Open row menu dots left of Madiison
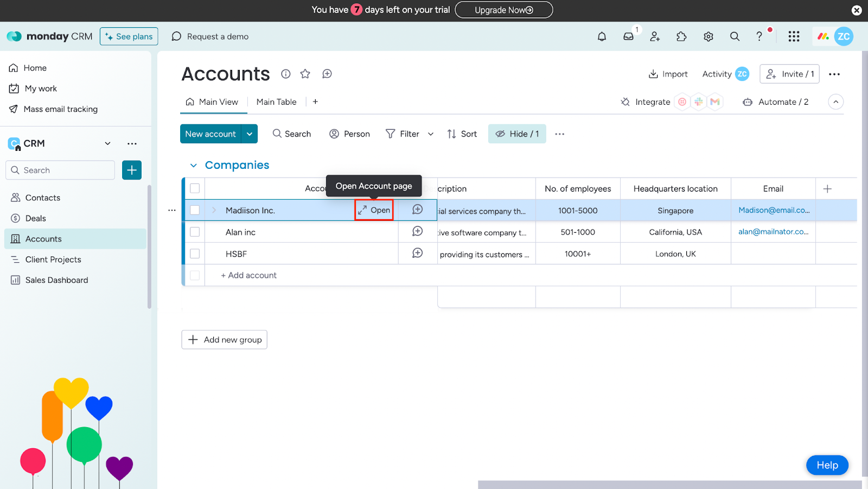This screenshot has width=868, height=489. (x=172, y=210)
